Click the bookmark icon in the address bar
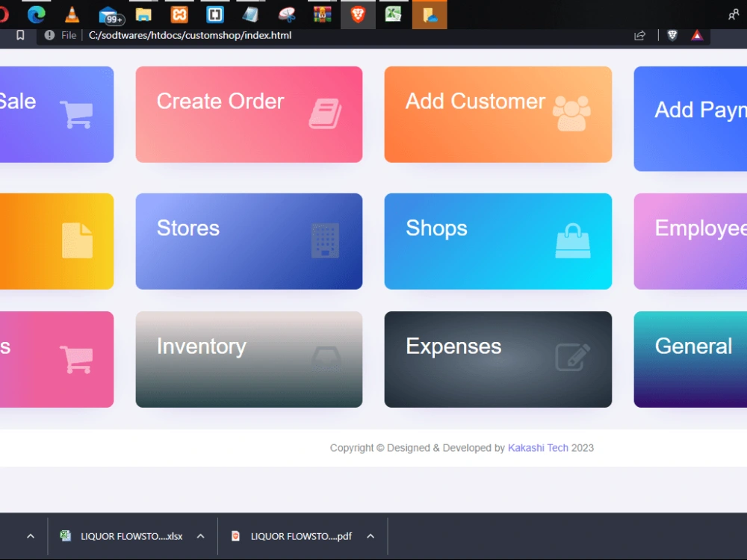 point(20,35)
